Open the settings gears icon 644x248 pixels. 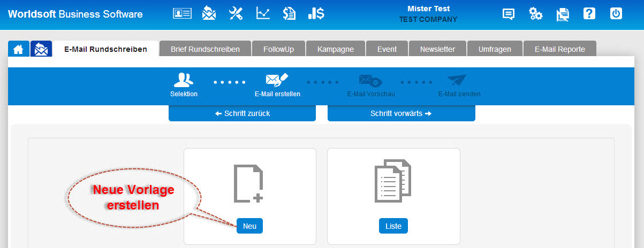[535, 14]
